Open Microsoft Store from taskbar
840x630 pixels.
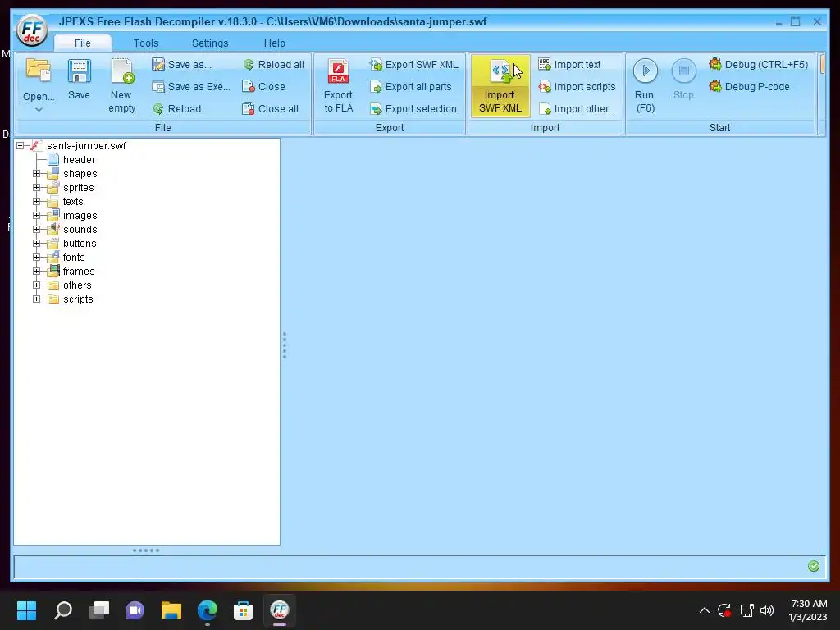[x=243, y=610]
